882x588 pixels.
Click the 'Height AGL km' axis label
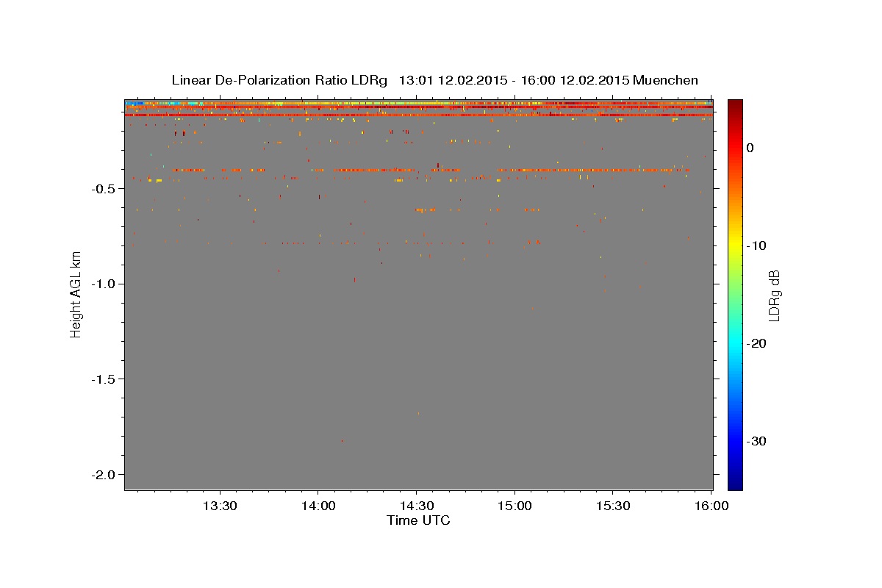tap(76, 294)
